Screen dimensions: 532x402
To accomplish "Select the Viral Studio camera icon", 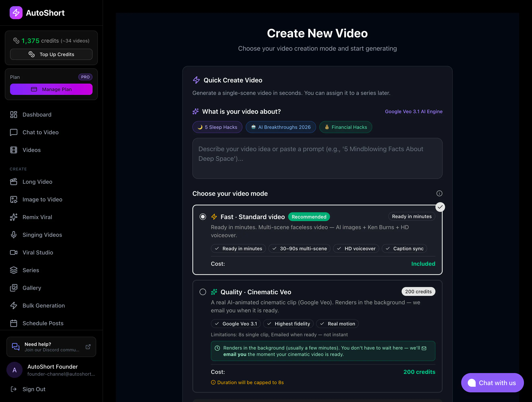I will [x=14, y=252].
